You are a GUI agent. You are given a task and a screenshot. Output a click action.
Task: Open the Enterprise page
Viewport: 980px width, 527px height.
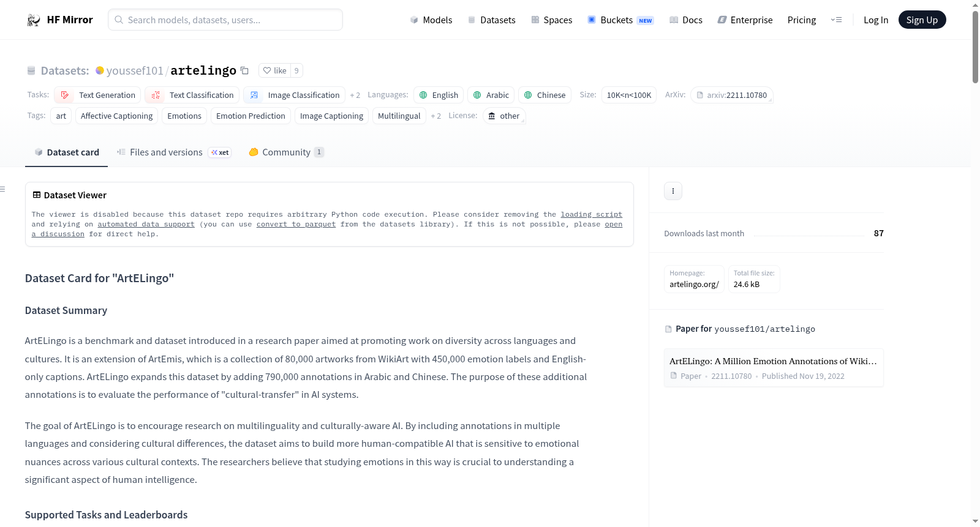pyautogui.click(x=745, y=20)
